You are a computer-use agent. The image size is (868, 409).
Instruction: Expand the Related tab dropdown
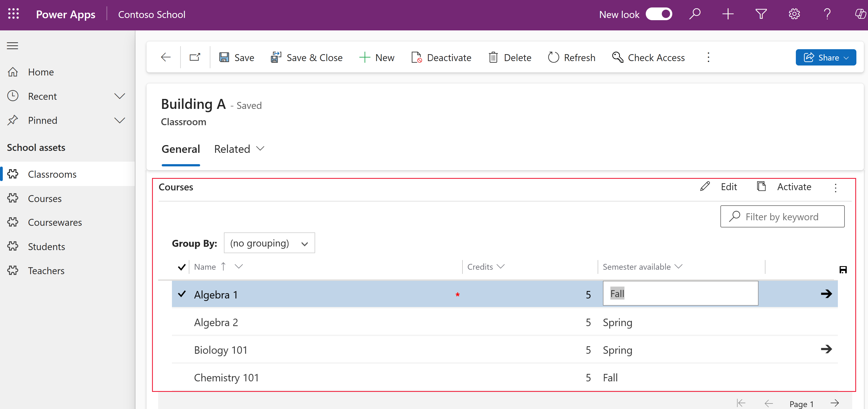click(x=239, y=148)
